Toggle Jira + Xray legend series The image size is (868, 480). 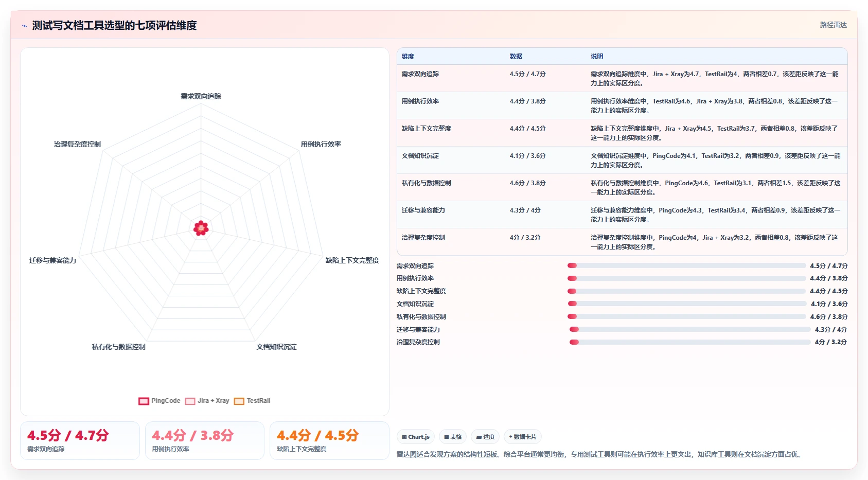(207, 401)
